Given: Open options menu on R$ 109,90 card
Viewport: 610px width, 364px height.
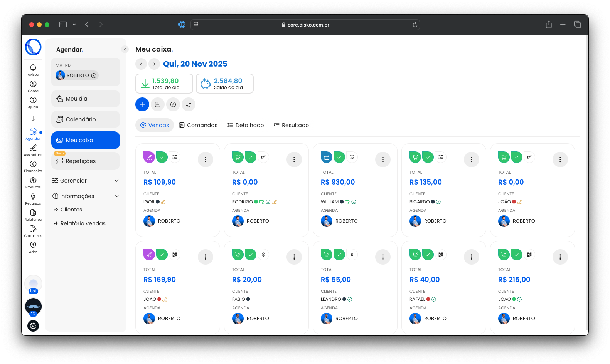Looking at the screenshot, I should (206, 159).
